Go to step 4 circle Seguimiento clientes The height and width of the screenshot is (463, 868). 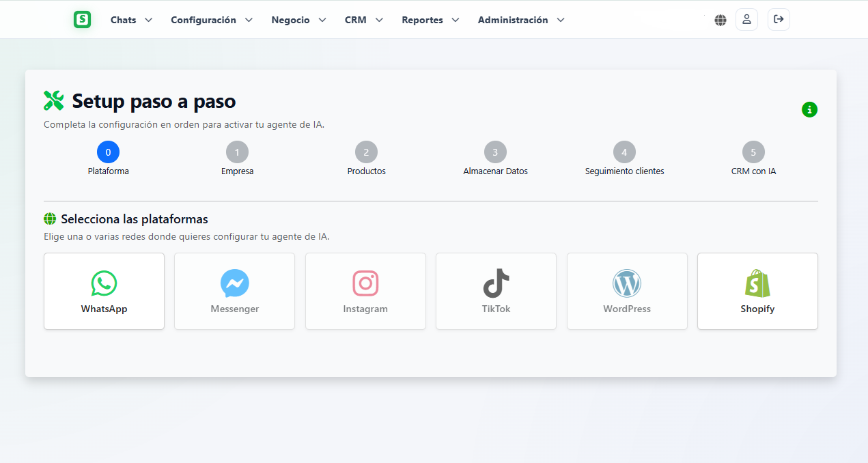(x=624, y=152)
